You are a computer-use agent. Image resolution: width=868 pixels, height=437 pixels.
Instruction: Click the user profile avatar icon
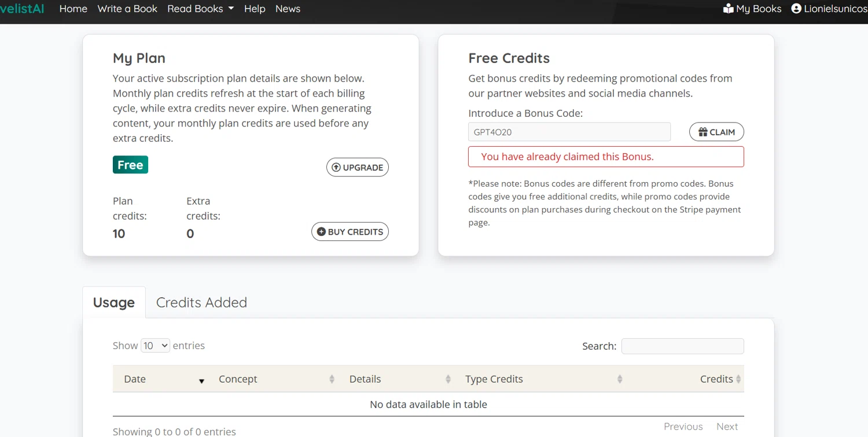(796, 9)
